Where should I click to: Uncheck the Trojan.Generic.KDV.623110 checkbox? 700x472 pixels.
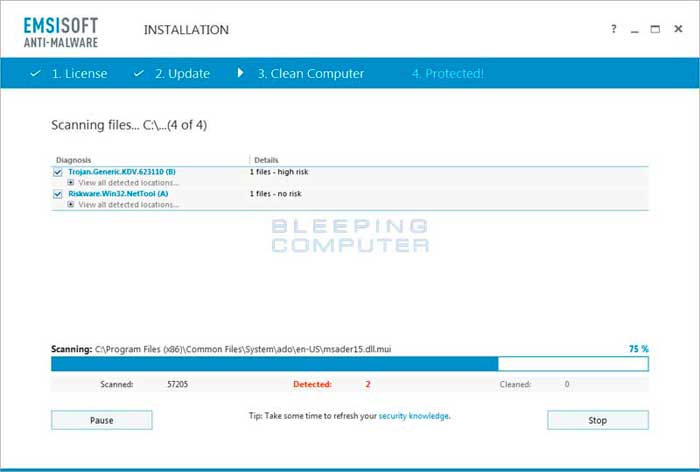click(58, 172)
